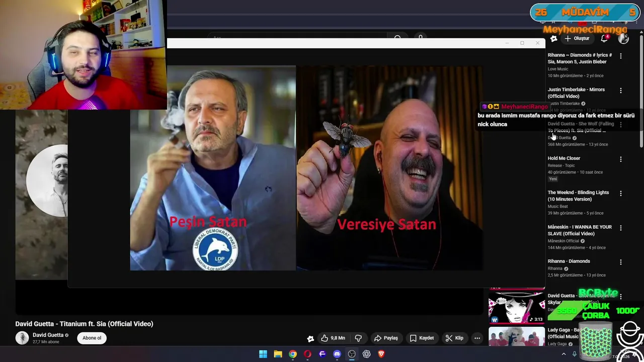Open the Windows Start button
Viewport: 644px width, 362px height.
click(263, 354)
